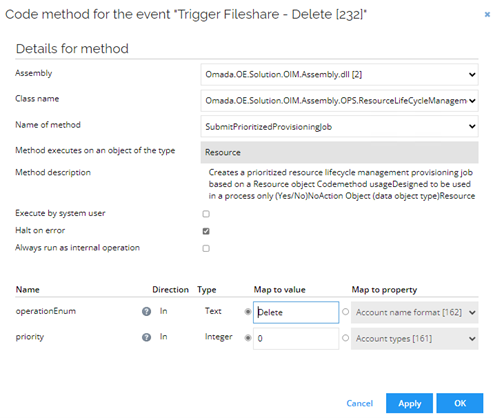
Task: Click the priority value field showing 0
Action: (x=296, y=339)
